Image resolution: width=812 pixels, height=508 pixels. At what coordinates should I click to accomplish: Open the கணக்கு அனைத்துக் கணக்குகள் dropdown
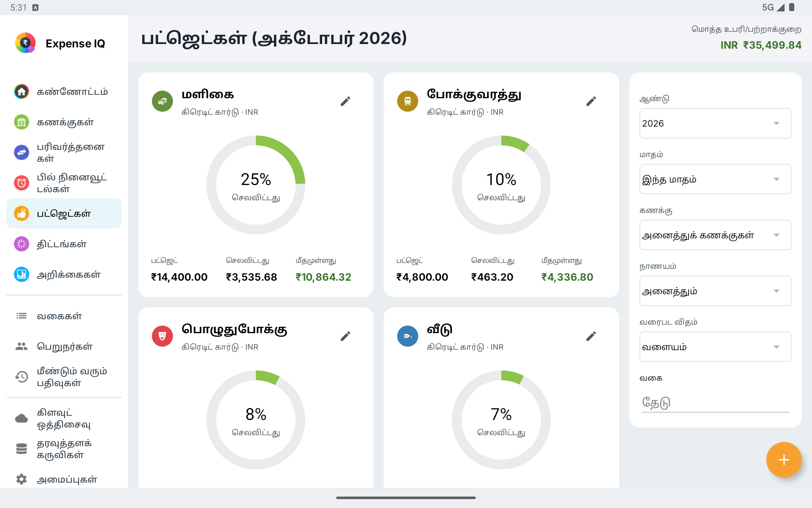715,235
